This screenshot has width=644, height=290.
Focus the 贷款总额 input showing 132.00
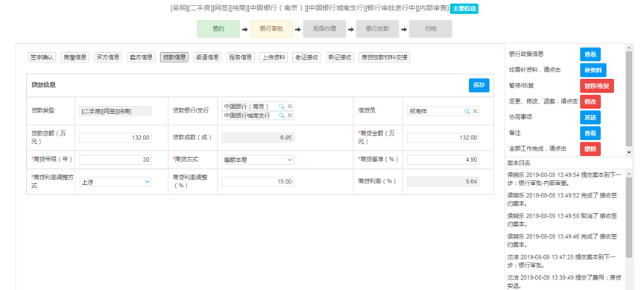[x=116, y=138]
